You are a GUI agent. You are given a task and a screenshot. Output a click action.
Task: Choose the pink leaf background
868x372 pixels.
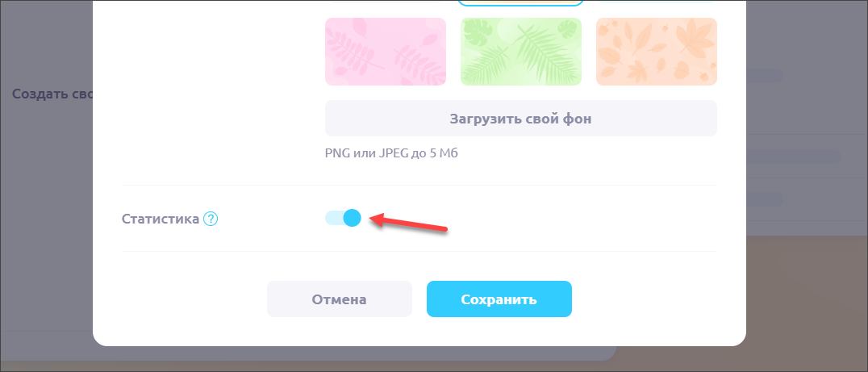coord(386,52)
